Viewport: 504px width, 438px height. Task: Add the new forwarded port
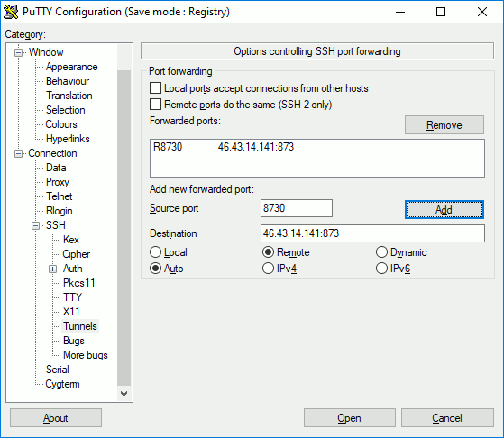point(444,209)
